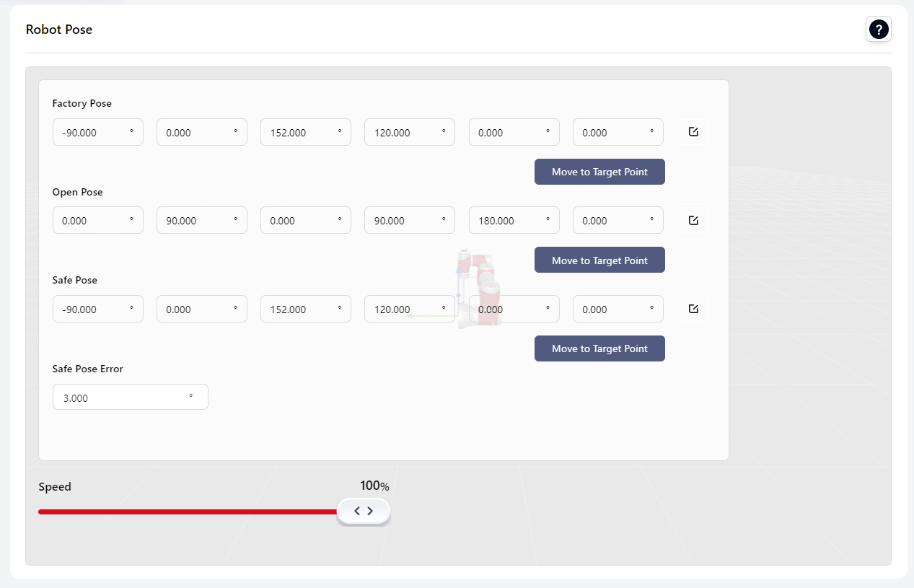Open the help question mark icon

pyautogui.click(x=878, y=30)
